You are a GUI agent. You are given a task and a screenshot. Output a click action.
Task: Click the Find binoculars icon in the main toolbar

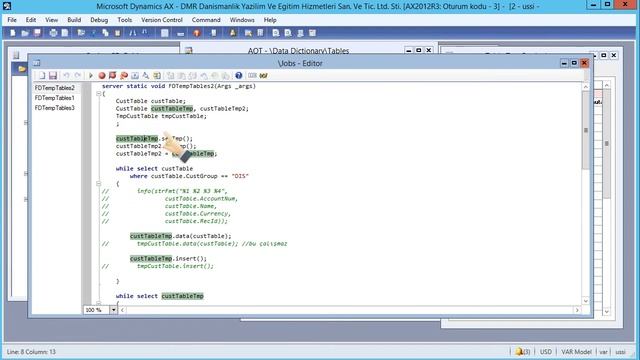pyautogui.click(x=133, y=33)
